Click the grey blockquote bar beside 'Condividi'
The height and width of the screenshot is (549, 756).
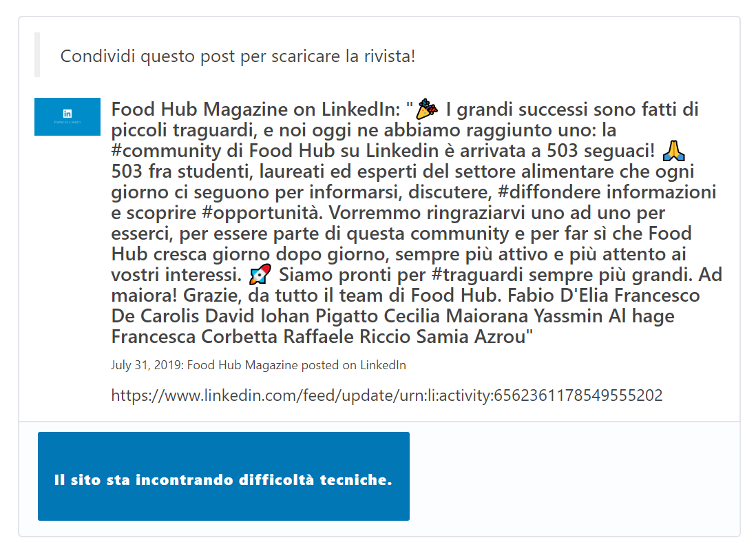37,55
